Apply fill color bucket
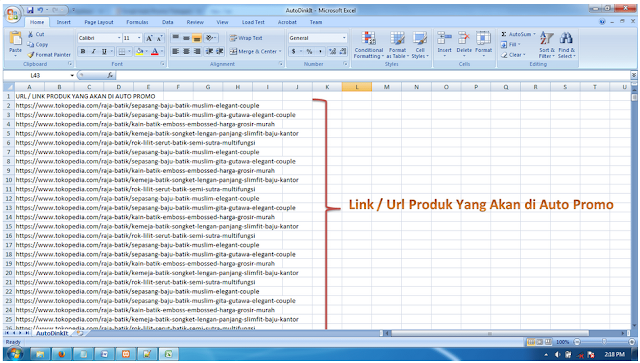Viewport: 640px width, 363px height. coord(139,51)
